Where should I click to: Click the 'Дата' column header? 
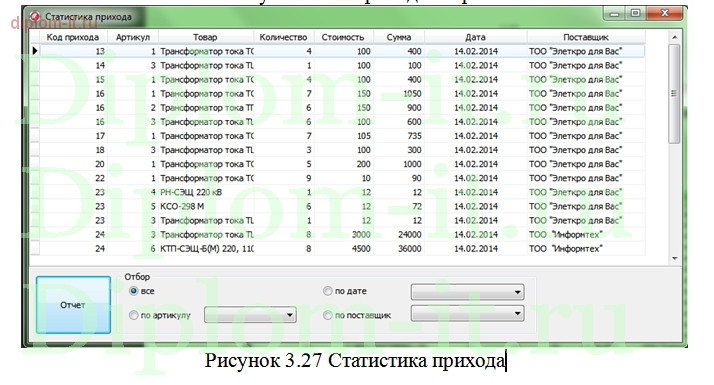tap(475, 37)
